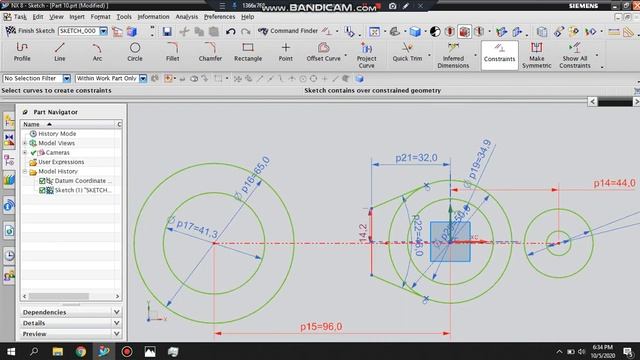Click the p14=44,0 dimension label
This screenshot has height=360, width=640.
(614, 183)
